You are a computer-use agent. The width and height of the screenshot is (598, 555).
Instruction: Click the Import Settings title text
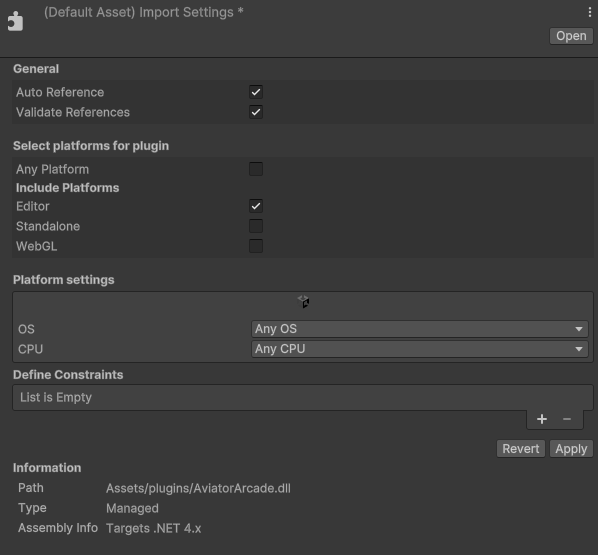[143, 12]
